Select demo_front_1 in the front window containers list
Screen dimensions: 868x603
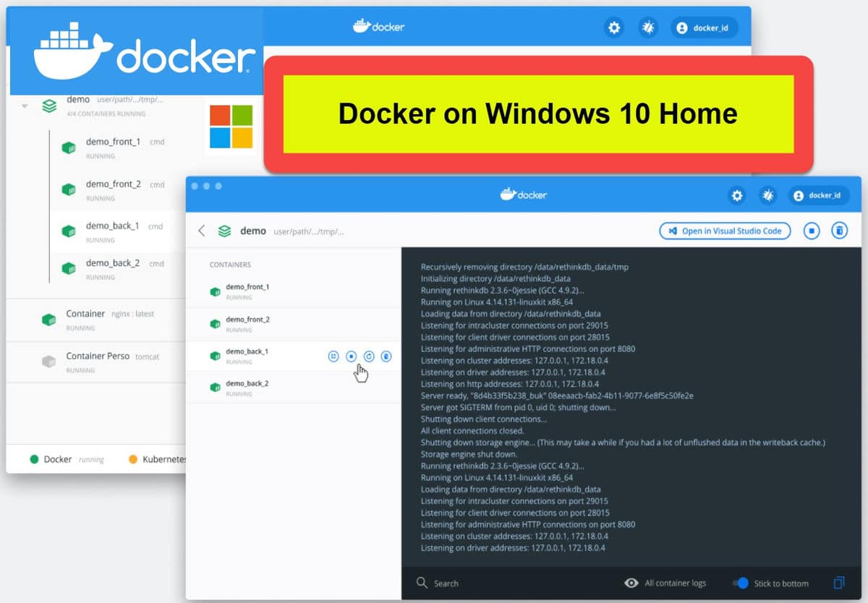click(x=294, y=291)
